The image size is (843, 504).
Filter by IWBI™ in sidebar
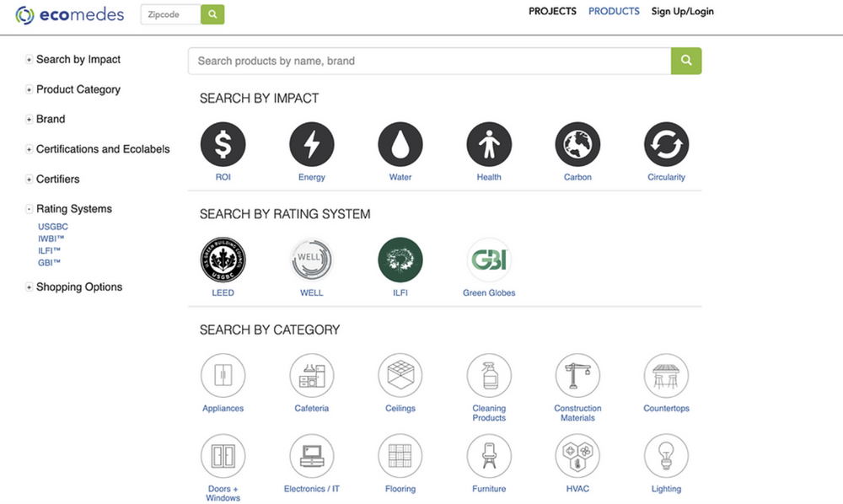point(51,239)
